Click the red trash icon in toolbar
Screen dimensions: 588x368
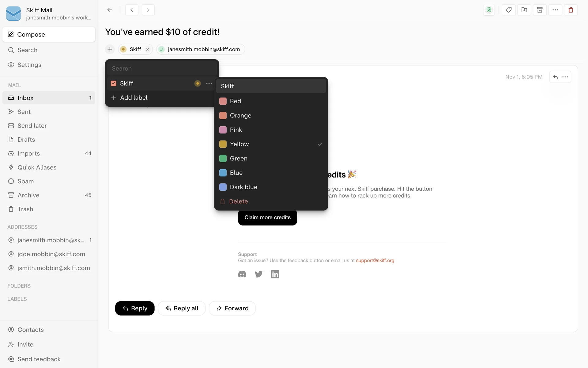(x=571, y=10)
